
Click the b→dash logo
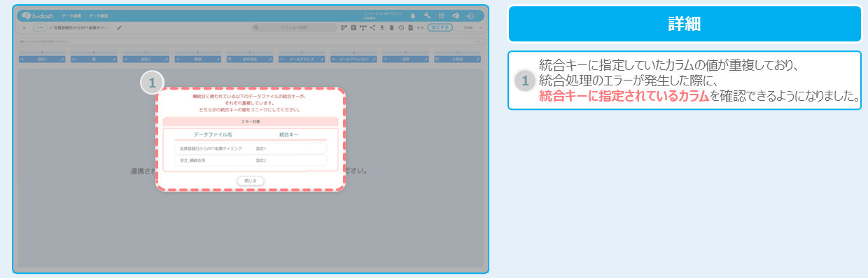38,15
